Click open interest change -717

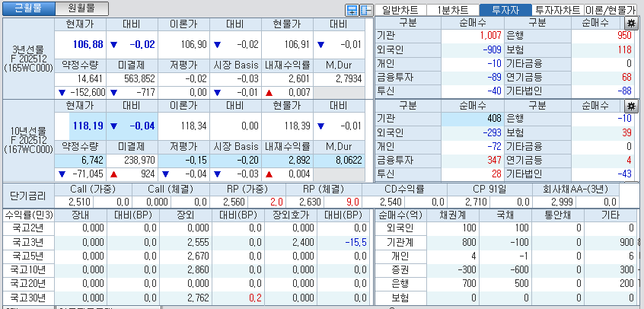[x=146, y=92]
